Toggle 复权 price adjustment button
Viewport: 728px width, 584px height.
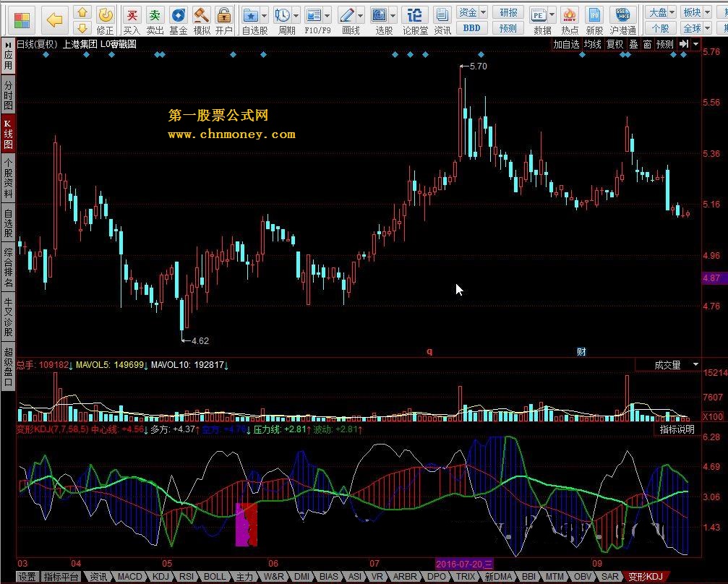614,44
